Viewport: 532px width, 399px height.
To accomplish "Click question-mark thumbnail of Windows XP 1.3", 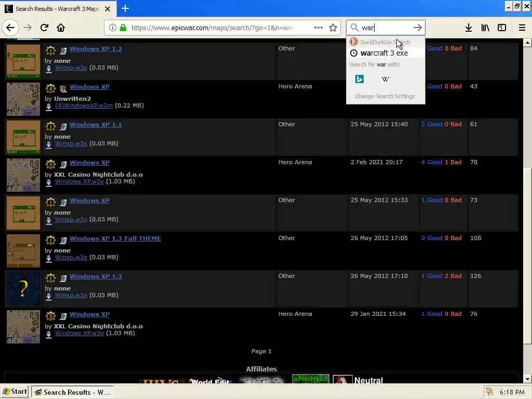I will pyautogui.click(x=23, y=289).
